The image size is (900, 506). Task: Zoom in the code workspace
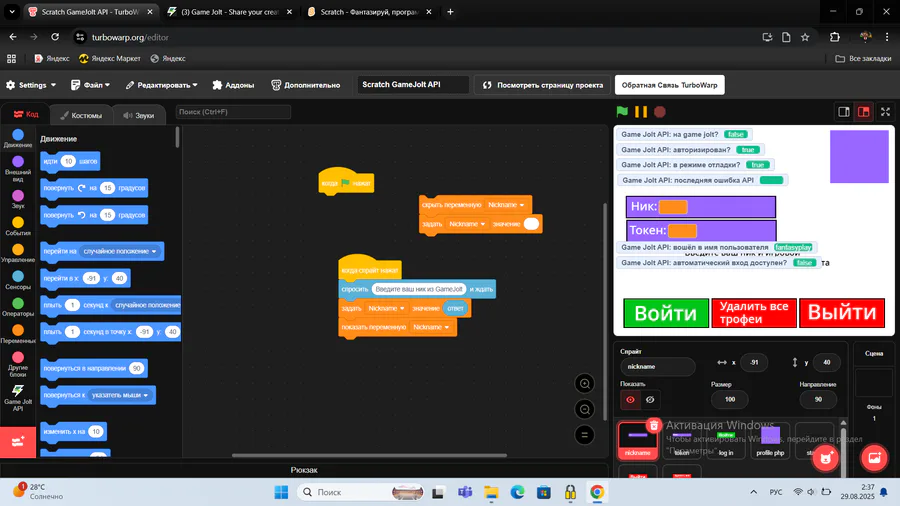(584, 384)
